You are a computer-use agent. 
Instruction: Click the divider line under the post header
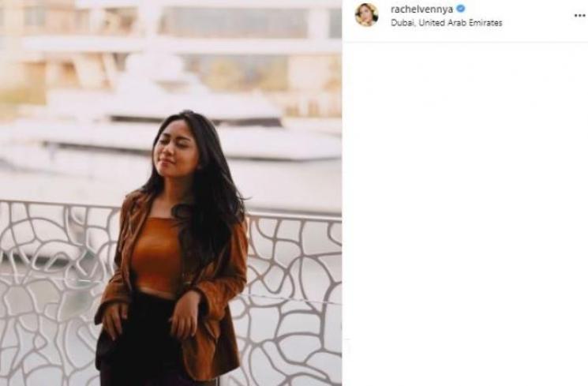(x=465, y=43)
